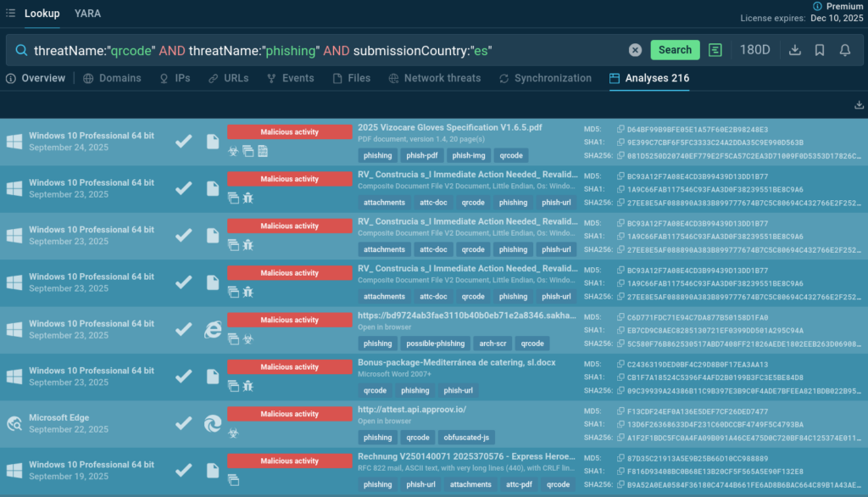Click the download icon beside the 180D period

(795, 50)
